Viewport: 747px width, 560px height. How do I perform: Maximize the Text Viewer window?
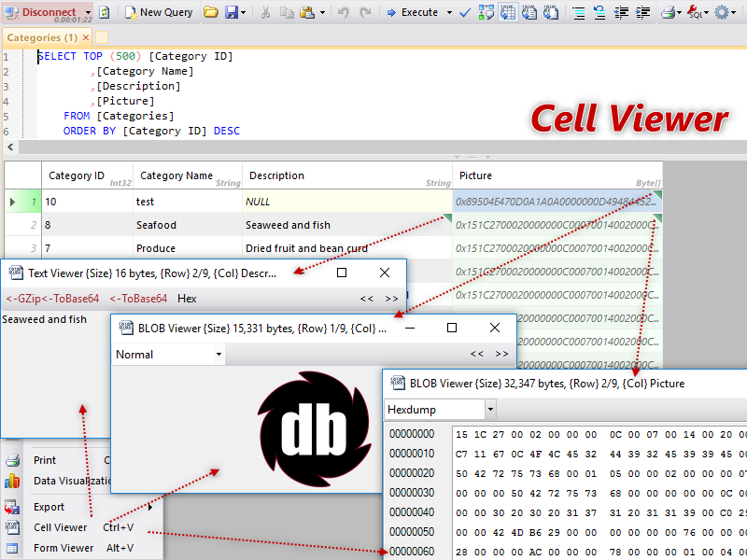coord(342,273)
